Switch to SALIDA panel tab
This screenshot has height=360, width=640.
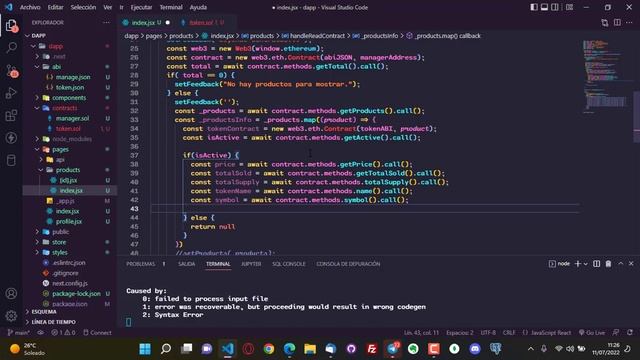pyautogui.click(x=187, y=264)
